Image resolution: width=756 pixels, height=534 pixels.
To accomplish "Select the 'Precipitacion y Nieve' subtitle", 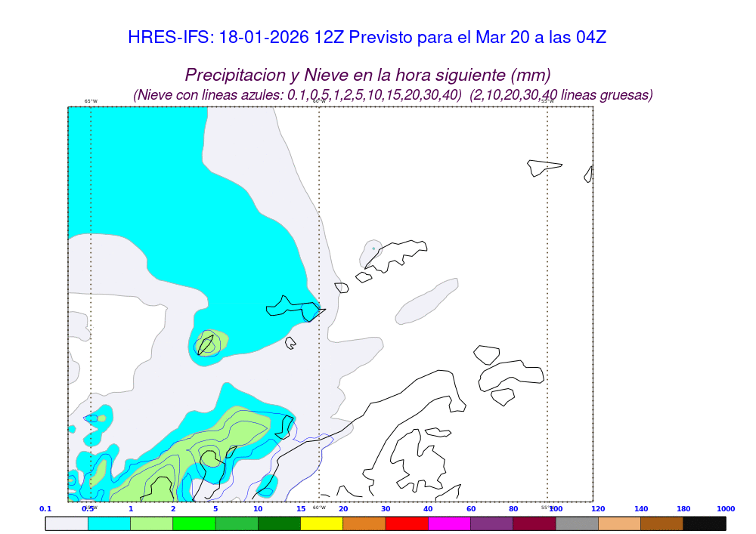I will [x=367, y=75].
